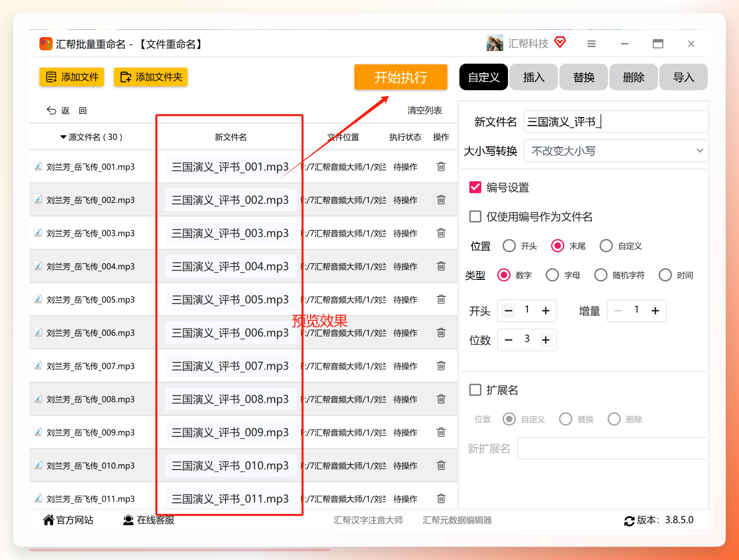The image size is (739, 560).
Task: Delete 刘兰芳_岳飞传_009.mp3 row trash icon
Action: tap(441, 432)
